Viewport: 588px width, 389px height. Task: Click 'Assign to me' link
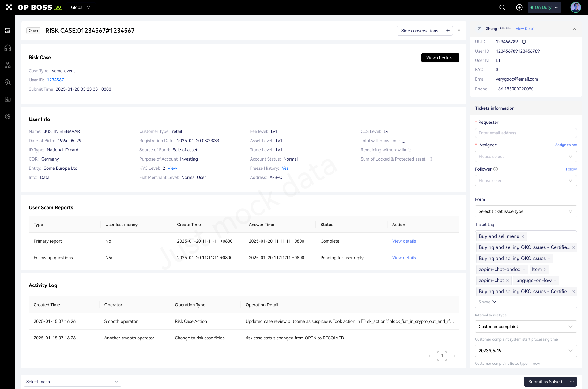pyautogui.click(x=566, y=145)
